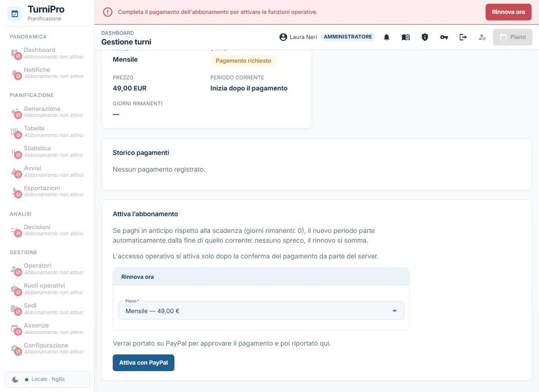Click the Piano button in header
539x392 pixels.
coord(513,37)
